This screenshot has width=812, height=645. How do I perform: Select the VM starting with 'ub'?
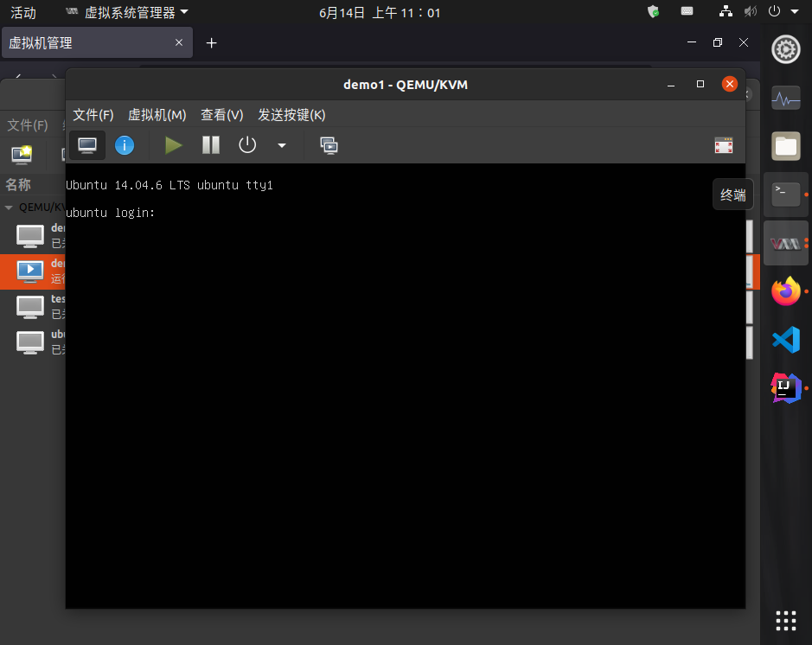click(33, 342)
